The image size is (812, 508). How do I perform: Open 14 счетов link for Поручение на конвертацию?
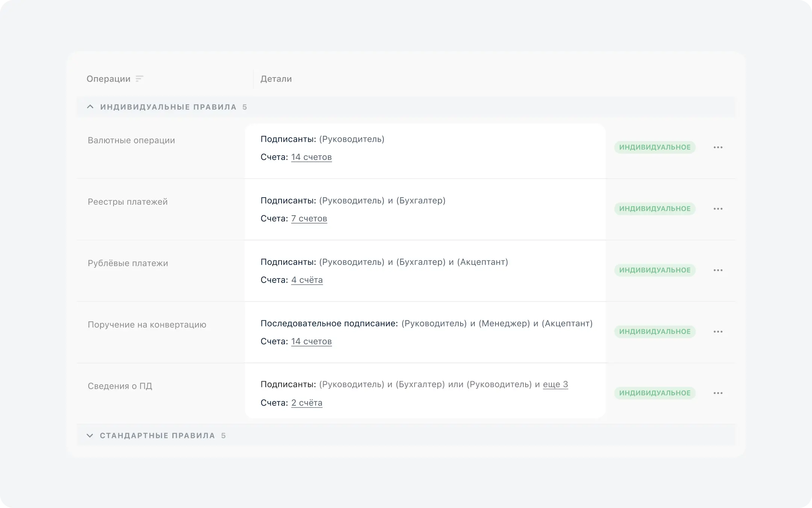coord(311,341)
